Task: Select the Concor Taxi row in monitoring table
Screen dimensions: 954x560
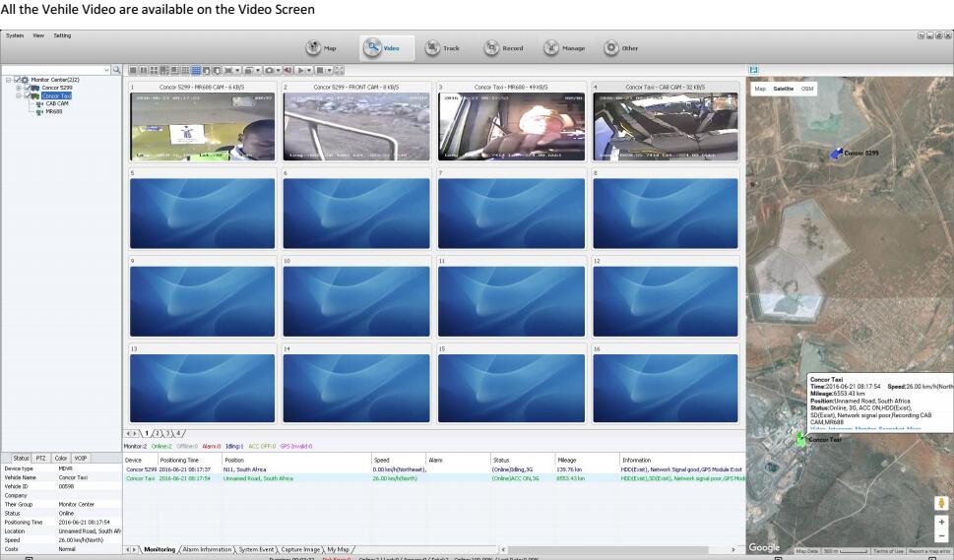Action: pos(434,478)
